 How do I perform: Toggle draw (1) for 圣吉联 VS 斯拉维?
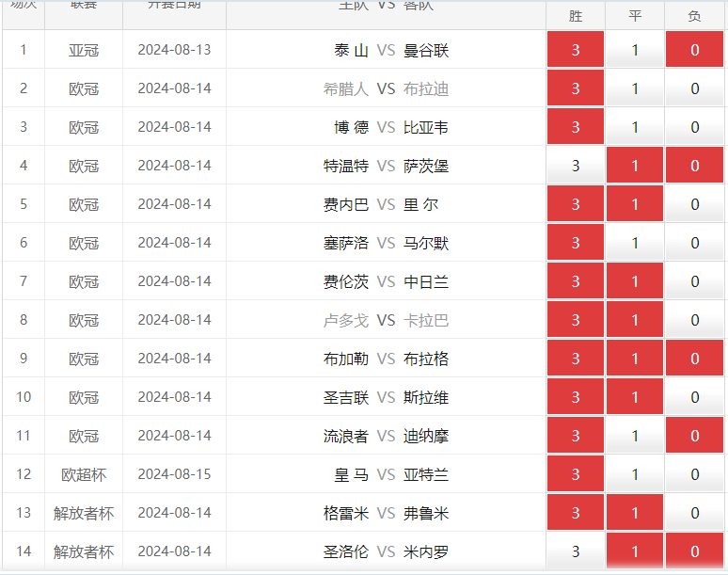635,396
